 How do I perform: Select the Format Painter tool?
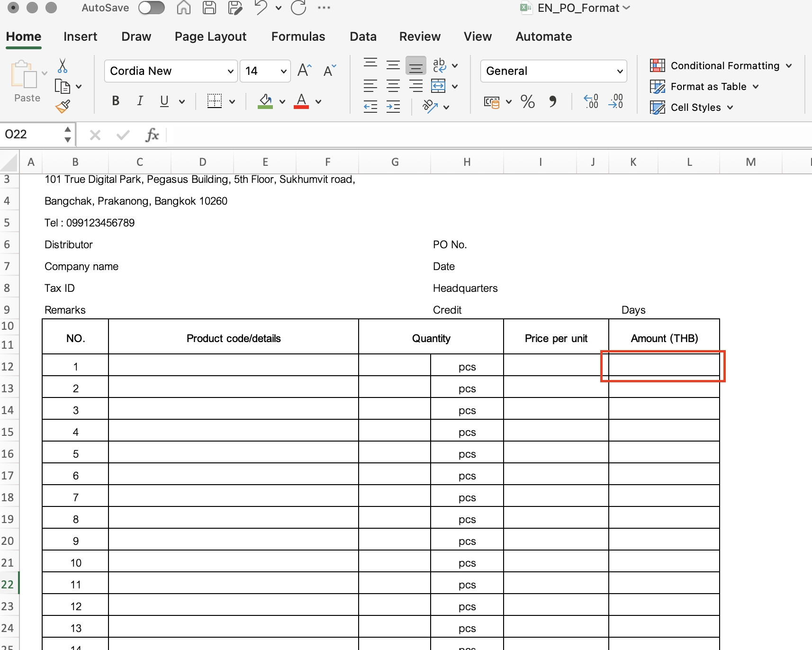63,106
